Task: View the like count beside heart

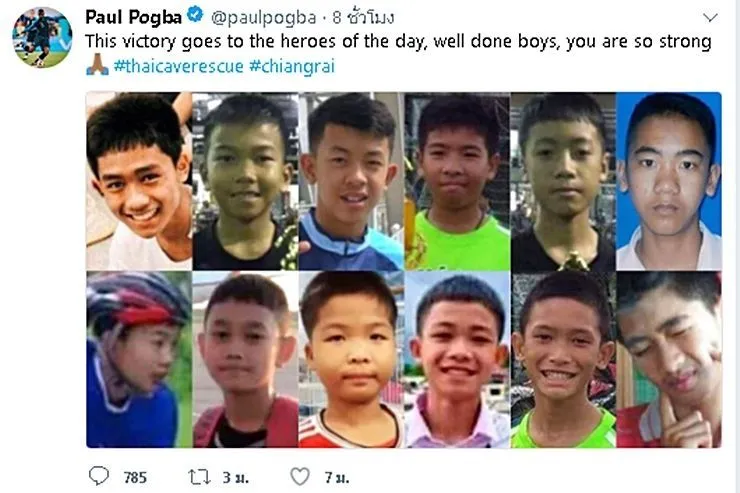Action: pos(336,477)
